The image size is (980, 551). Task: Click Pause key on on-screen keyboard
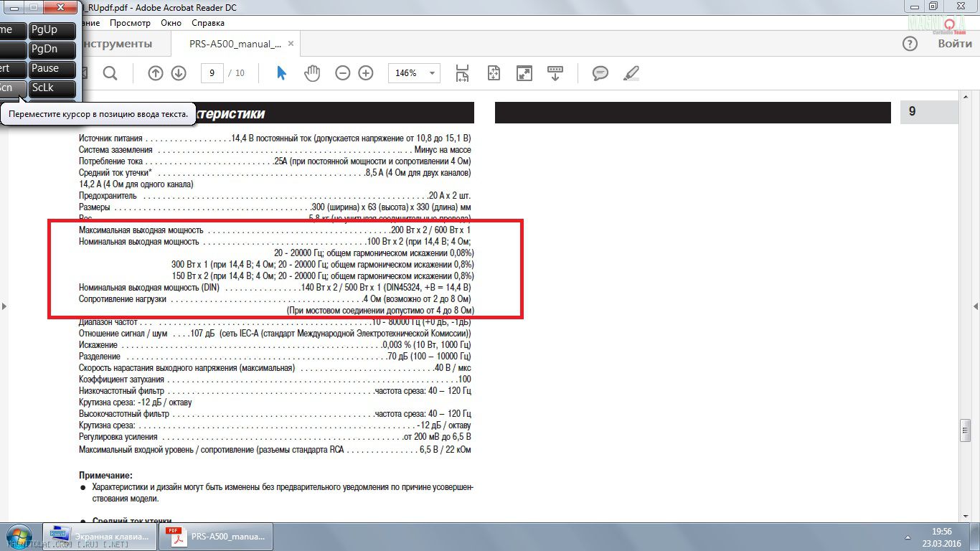coord(52,69)
